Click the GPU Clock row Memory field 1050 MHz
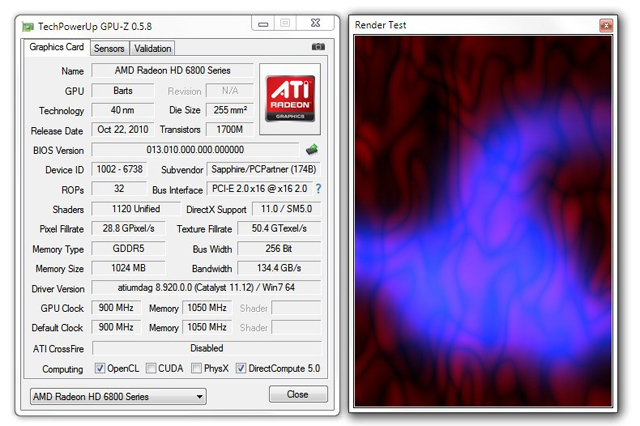The height and width of the screenshot is (426, 640). pos(207,308)
